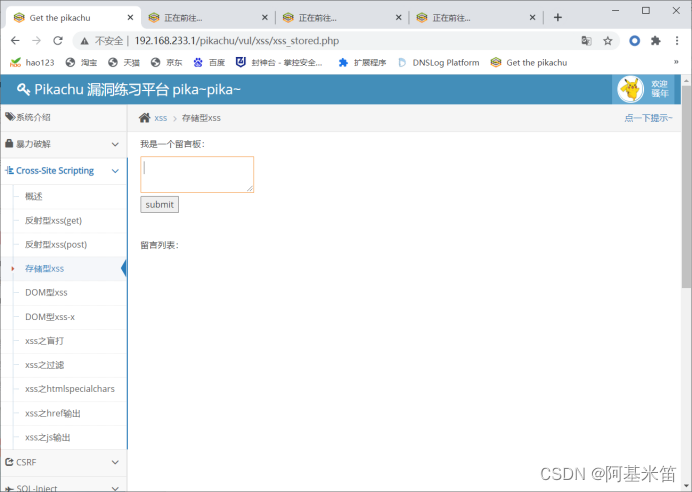Viewport: 692px width, 492px height.
Task: Go back with the browser back arrow
Action: click(x=15, y=41)
